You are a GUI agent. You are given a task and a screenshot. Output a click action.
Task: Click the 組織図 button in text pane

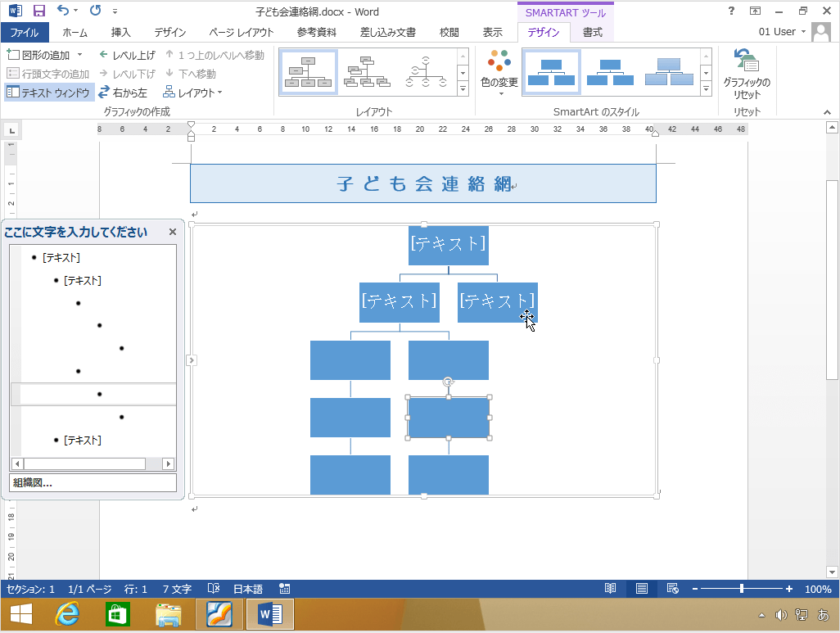93,482
